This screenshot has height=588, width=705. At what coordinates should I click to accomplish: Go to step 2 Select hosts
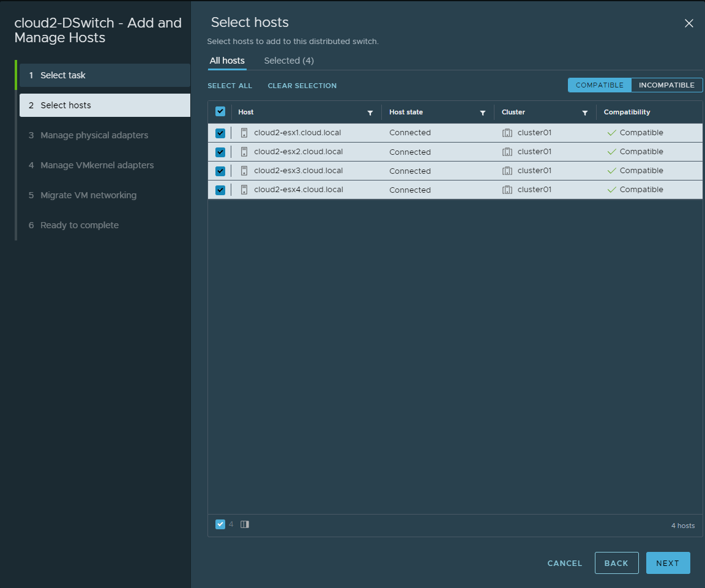point(105,105)
